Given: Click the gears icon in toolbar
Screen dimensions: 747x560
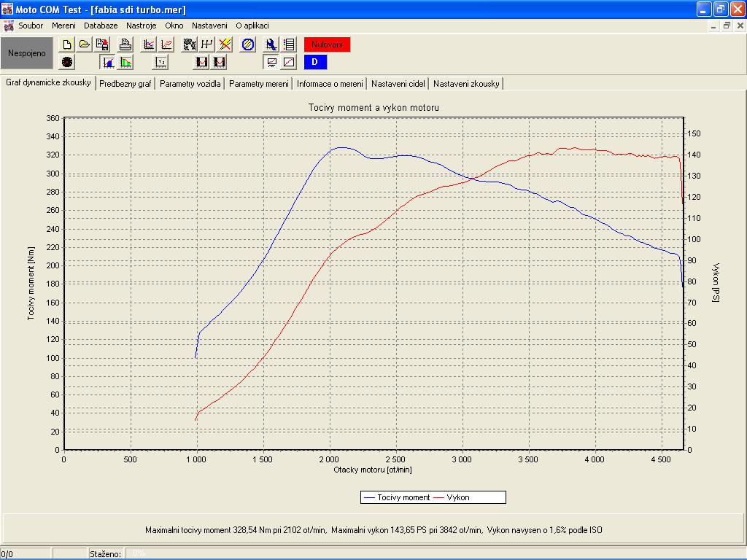Looking at the screenshot, I should [x=189, y=44].
